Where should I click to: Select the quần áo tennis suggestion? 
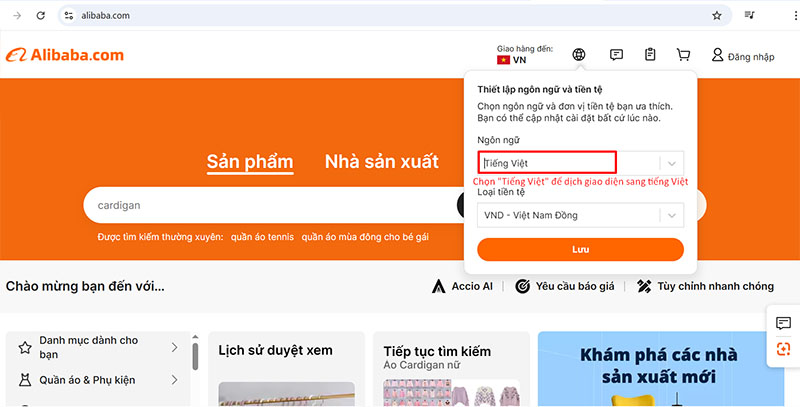pos(262,237)
